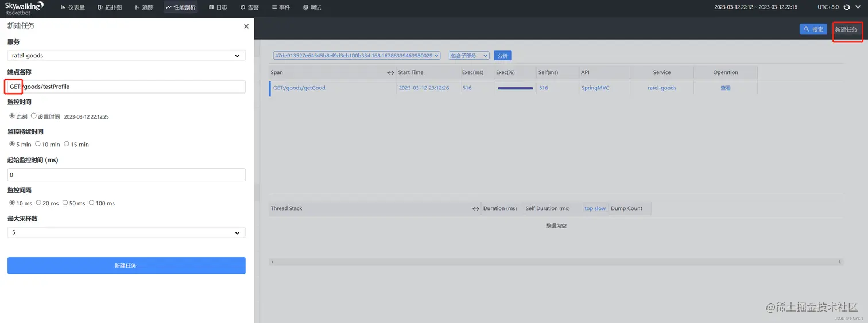Click the auto-refresh circular arrows icon
The width and height of the screenshot is (868, 323).
tap(847, 7)
